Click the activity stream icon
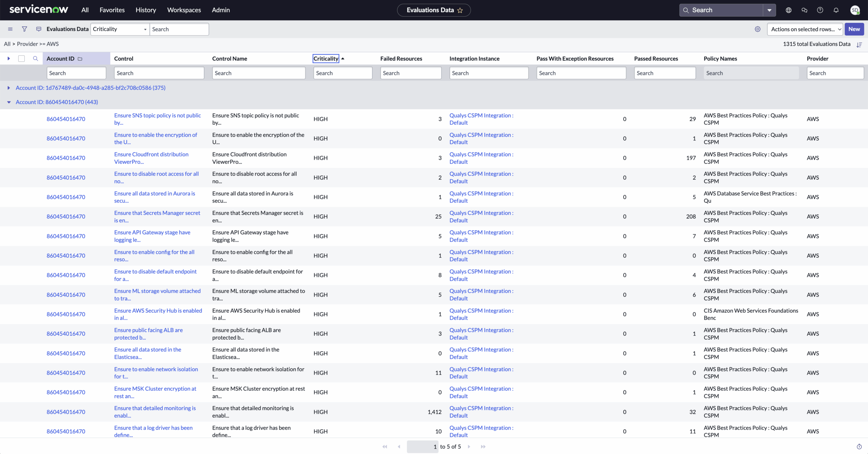Viewport: 868px width, 454px height. point(39,29)
